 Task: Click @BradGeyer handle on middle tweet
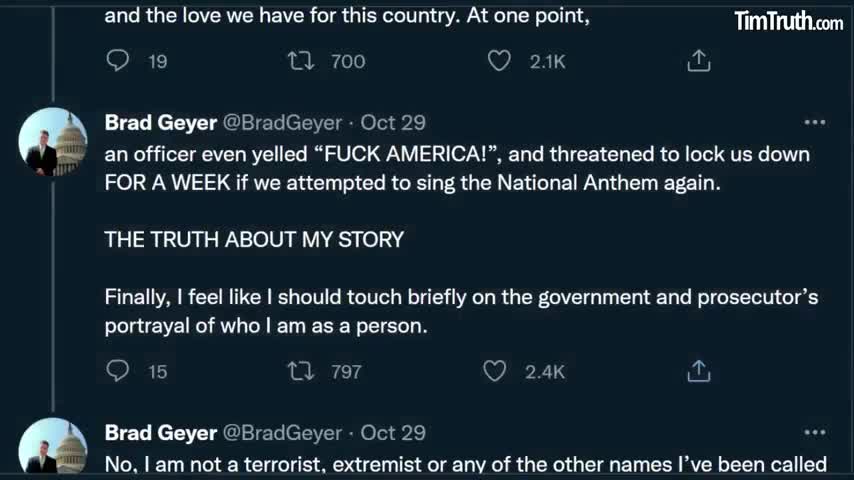(281, 123)
